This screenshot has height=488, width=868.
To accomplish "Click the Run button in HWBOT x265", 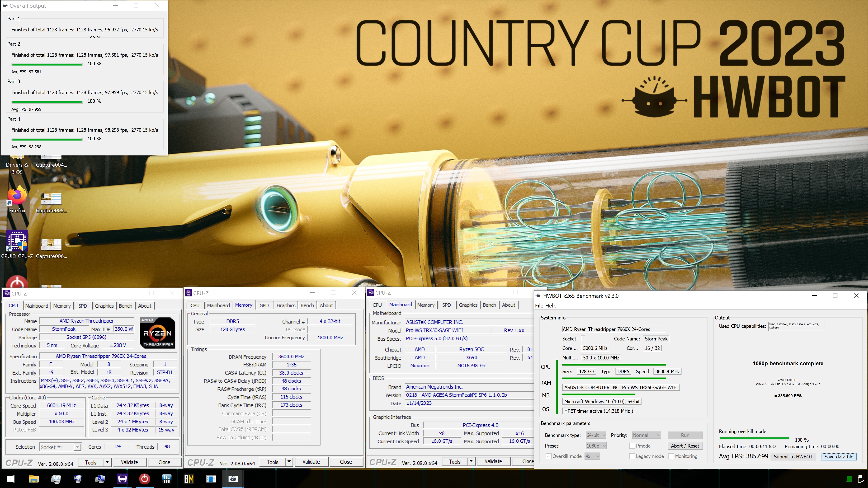I will click(685, 435).
